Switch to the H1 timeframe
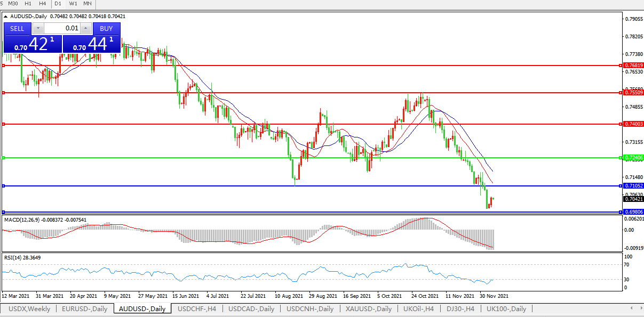Viewport: 644px width, 317px height. [28, 4]
